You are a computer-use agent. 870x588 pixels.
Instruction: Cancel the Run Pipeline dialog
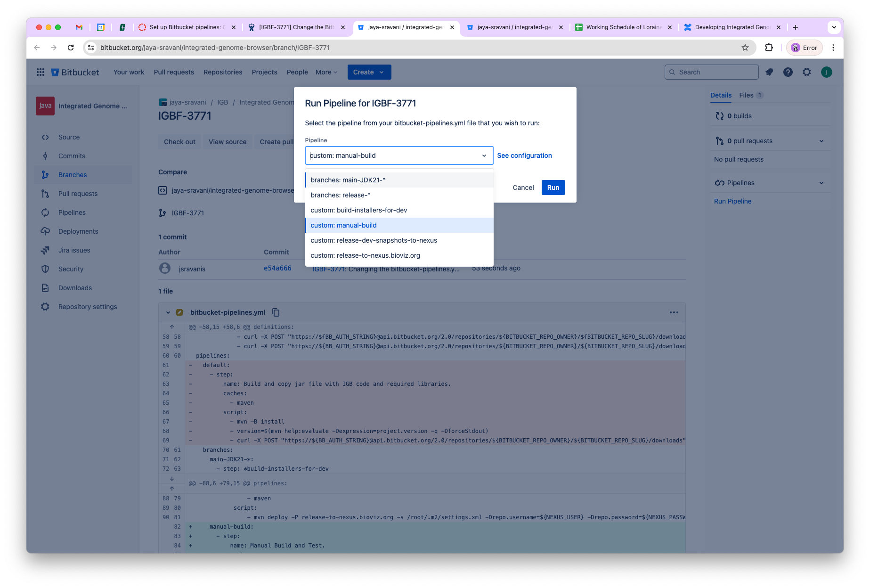[523, 188]
